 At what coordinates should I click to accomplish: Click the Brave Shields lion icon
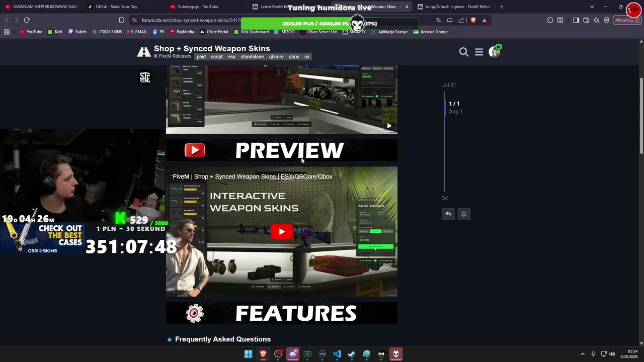(x=473, y=20)
